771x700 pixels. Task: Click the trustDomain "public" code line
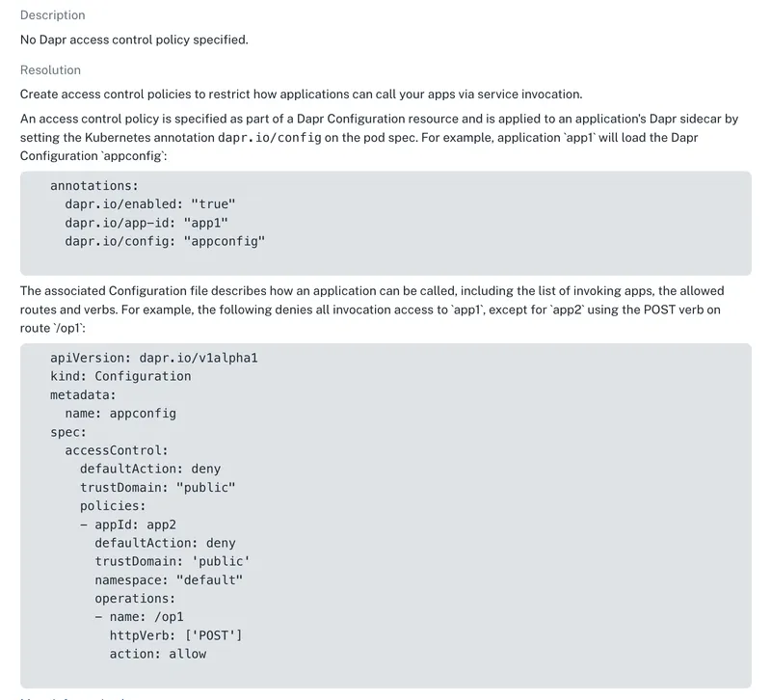(158, 487)
